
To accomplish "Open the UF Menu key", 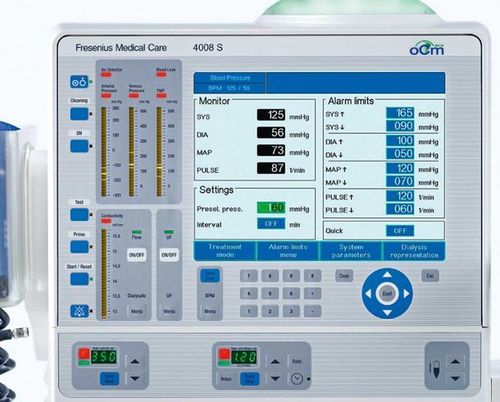I will pos(169,311).
